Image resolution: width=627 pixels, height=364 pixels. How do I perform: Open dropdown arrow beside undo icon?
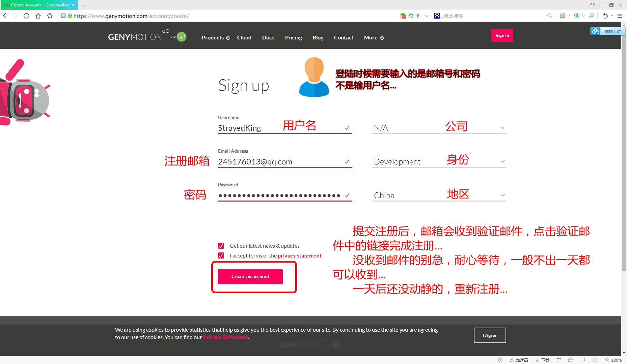pos(612,16)
